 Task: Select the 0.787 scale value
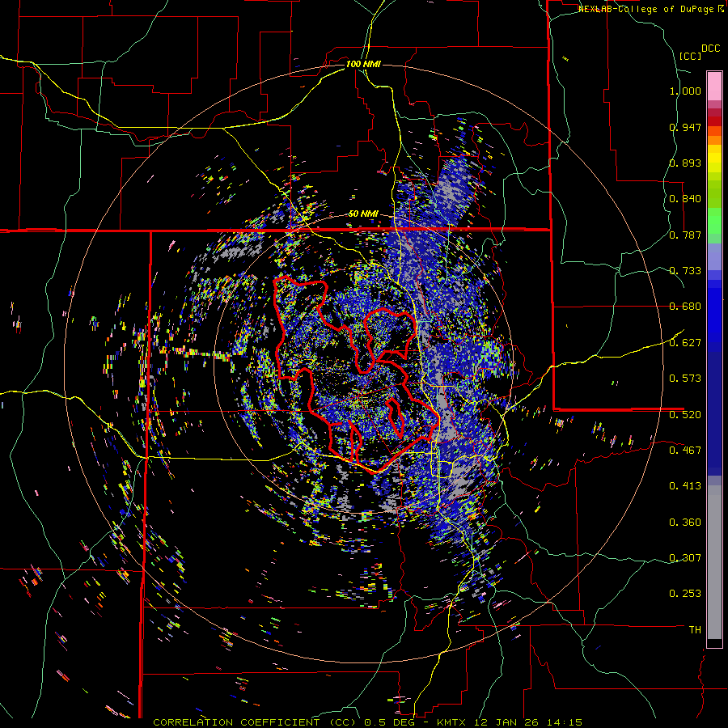(685, 235)
